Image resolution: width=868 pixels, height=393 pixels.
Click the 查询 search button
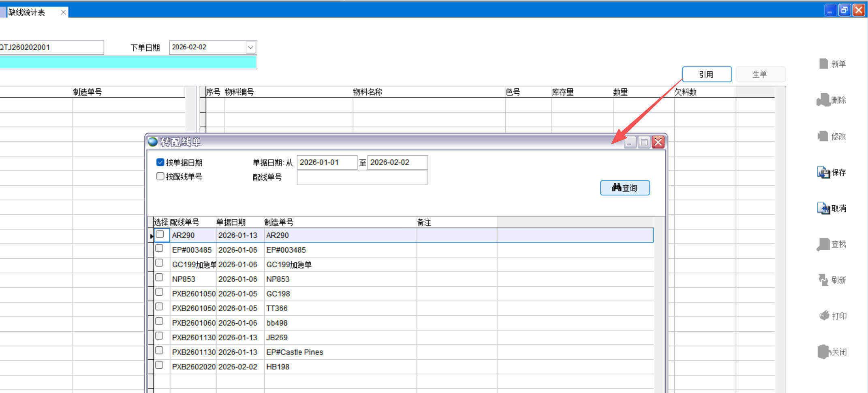(x=624, y=188)
